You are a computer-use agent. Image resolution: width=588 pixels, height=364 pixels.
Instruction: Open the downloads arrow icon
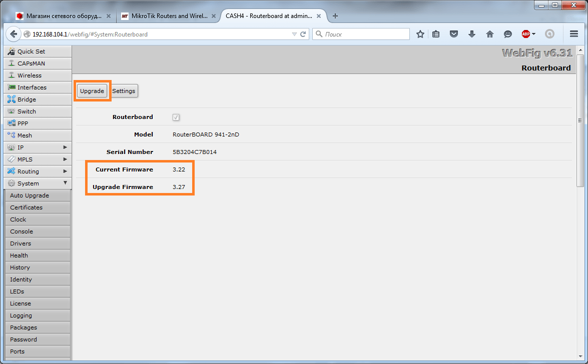click(471, 34)
